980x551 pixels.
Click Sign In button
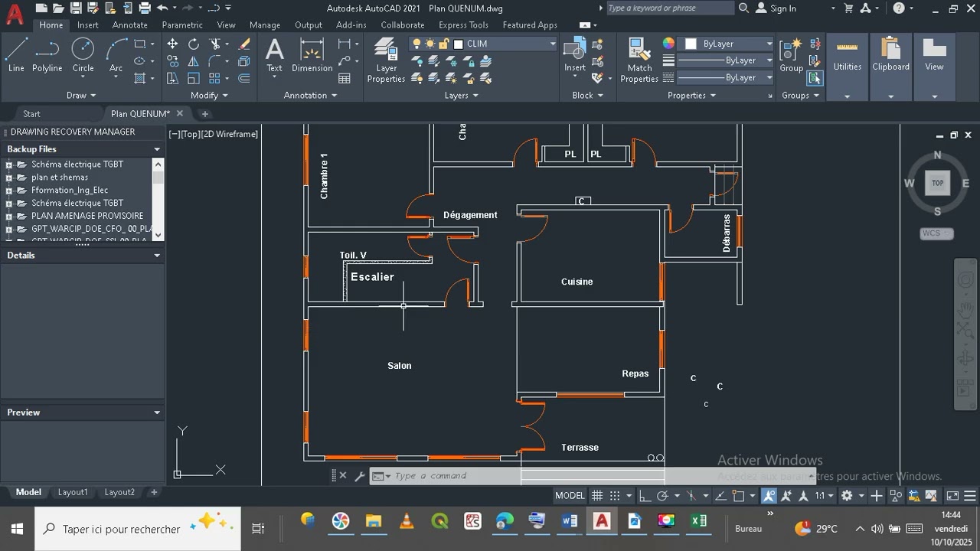776,8
